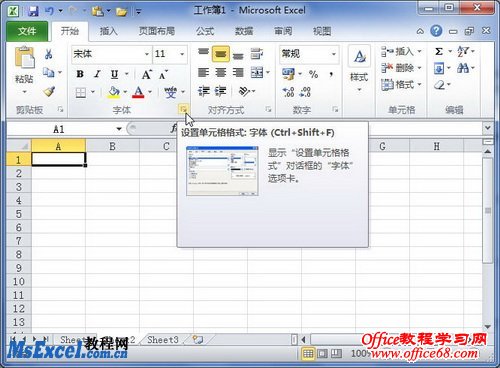Open the number format 常规 dropdown
Viewport: 500px width, 368px height.
click(334, 54)
